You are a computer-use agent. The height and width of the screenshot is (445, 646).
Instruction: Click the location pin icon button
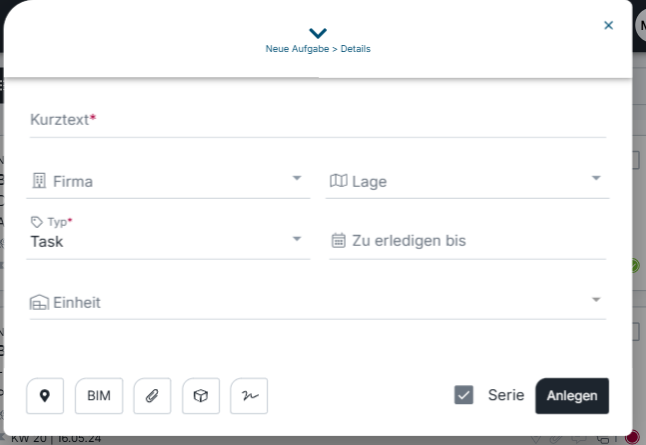click(x=45, y=396)
